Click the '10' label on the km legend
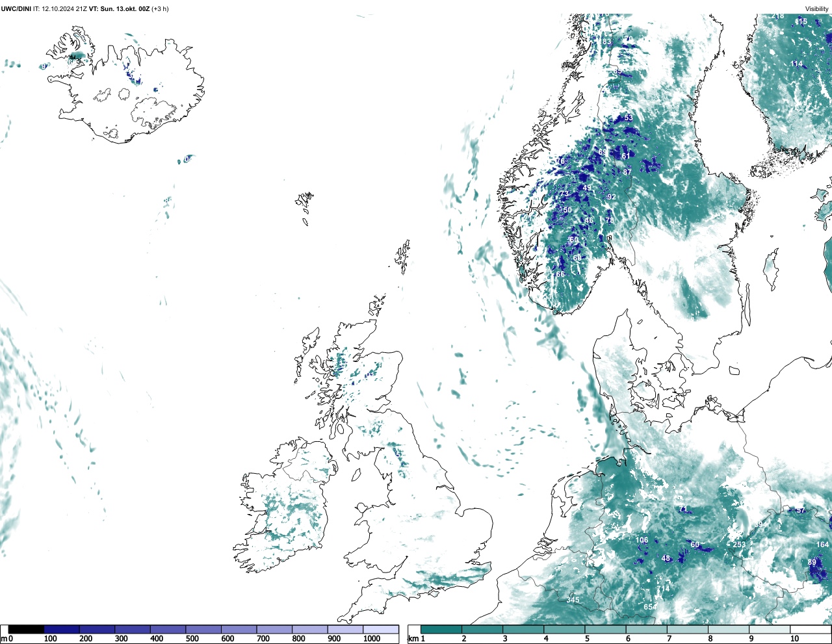Image resolution: width=832 pixels, height=644 pixels. (794, 639)
